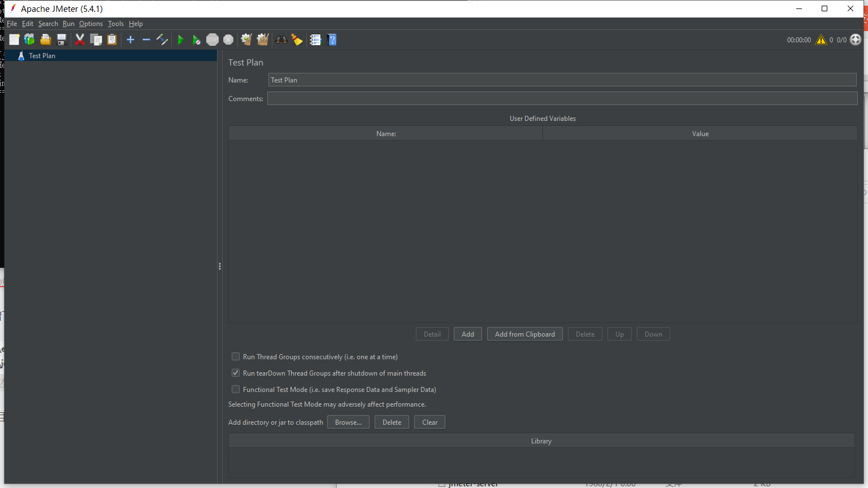Image resolution: width=868 pixels, height=488 pixels.
Task: Click the Up button
Action: point(619,334)
